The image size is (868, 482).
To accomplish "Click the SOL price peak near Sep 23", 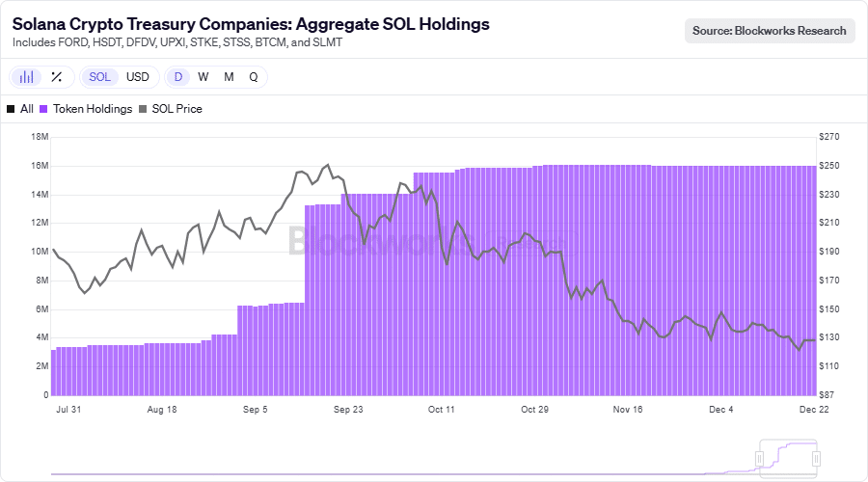I will click(x=328, y=165).
